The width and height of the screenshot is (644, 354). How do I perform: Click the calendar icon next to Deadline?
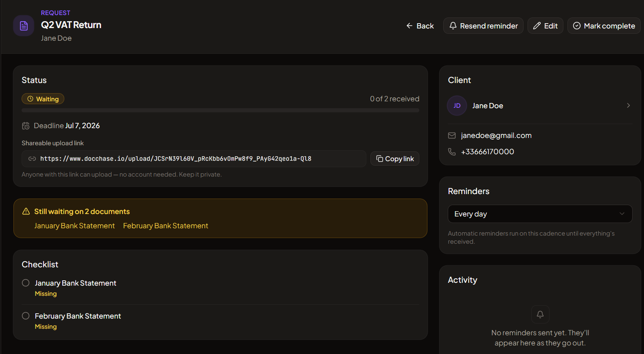click(26, 126)
